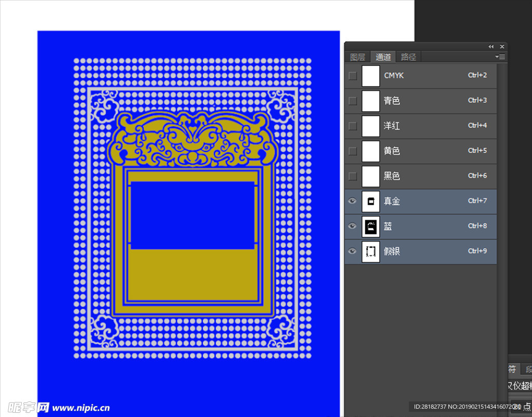This screenshot has width=532, height=417.
Task: Click the 假银 channel thumbnail
Action: pos(371,251)
